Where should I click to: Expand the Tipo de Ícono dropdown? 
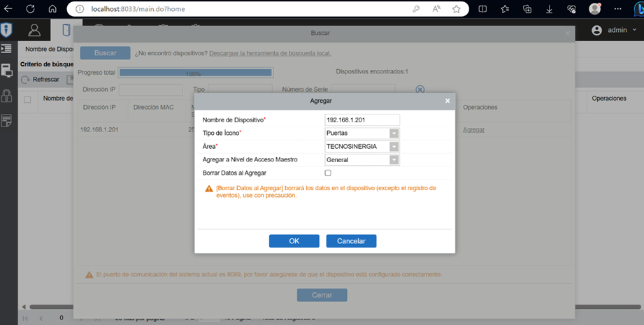pos(394,133)
